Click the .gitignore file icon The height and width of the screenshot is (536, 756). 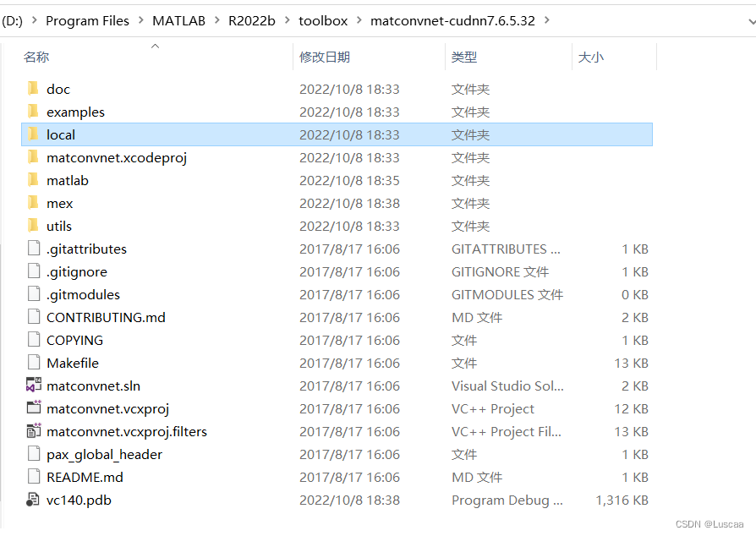[x=34, y=271]
